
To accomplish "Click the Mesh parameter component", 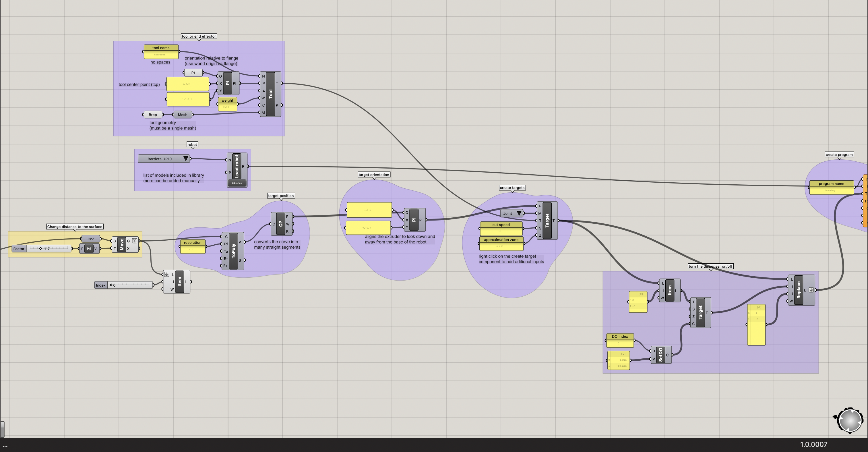I will (x=182, y=115).
